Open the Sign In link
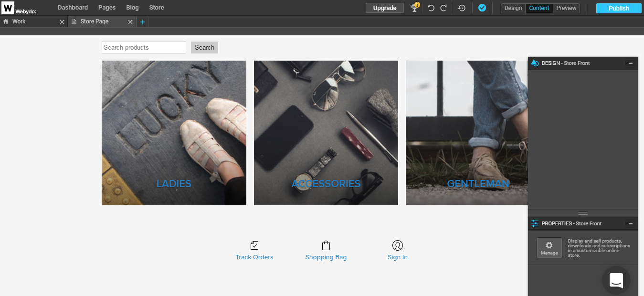The image size is (644, 296). (398, 257)
